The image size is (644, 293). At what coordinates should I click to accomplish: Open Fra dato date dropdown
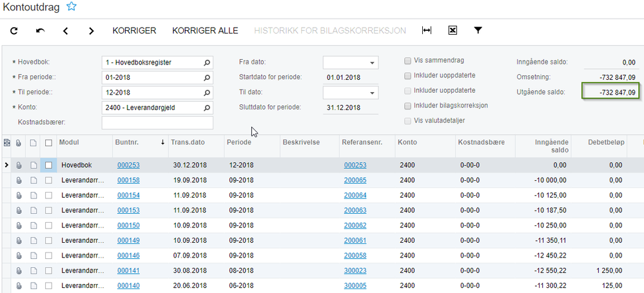[372, 63]
